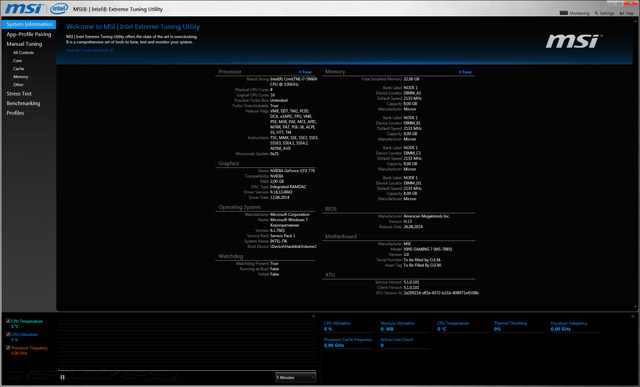
Task: Uncheck the CPU Utilization graph checkbox
Action: (8, 334)
